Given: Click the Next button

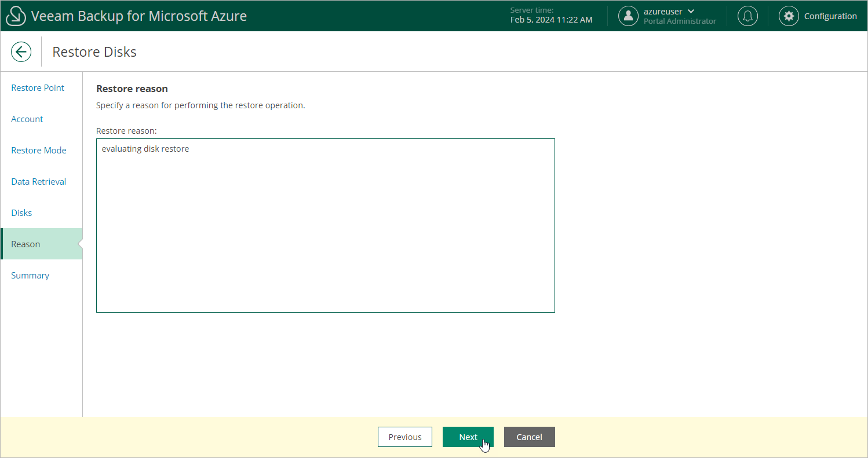Looking at the screenshot, I should pos(468,437).
